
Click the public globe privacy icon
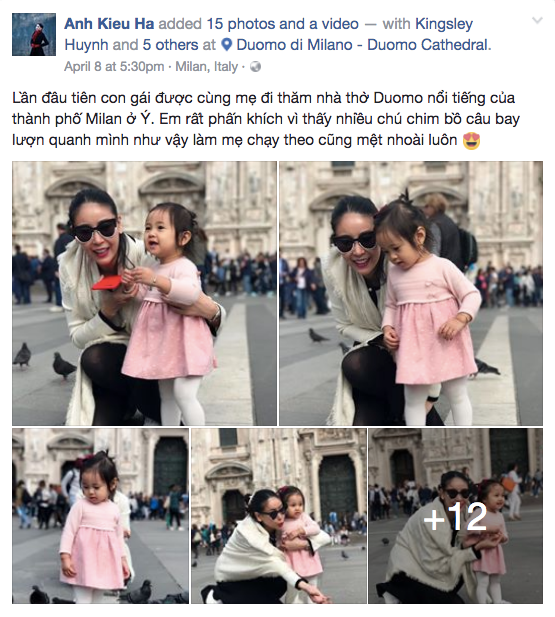(x=255, y=67)
